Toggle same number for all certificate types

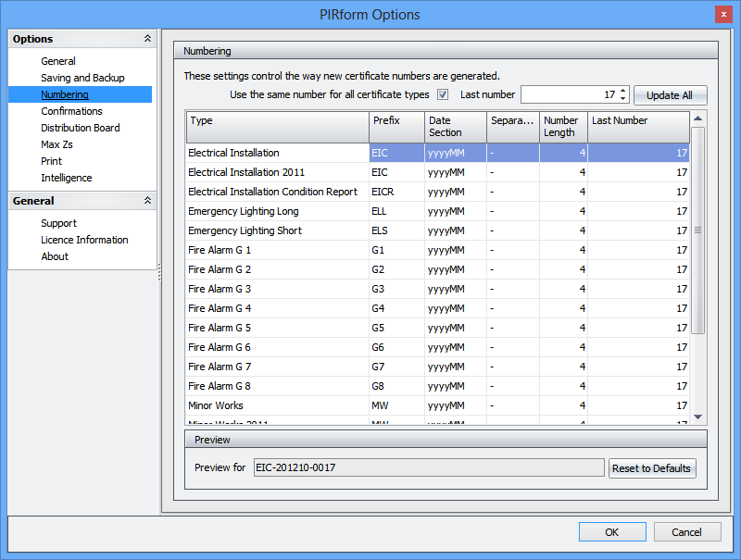coord(443,94)
